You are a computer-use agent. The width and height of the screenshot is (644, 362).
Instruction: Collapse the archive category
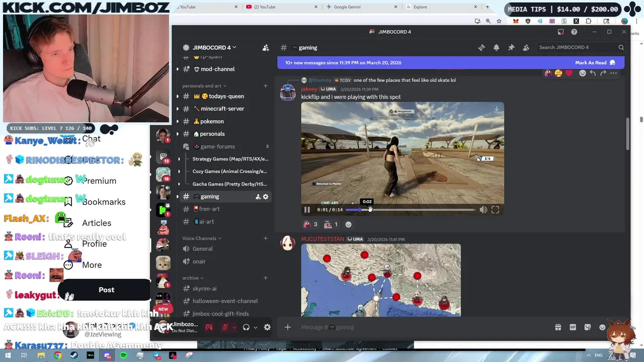coord(193,278)
